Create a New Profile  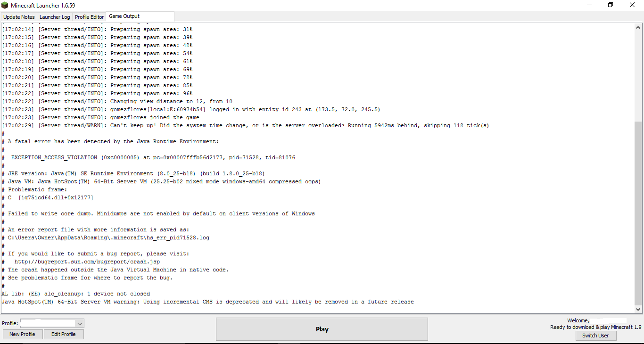coord(23,334)
